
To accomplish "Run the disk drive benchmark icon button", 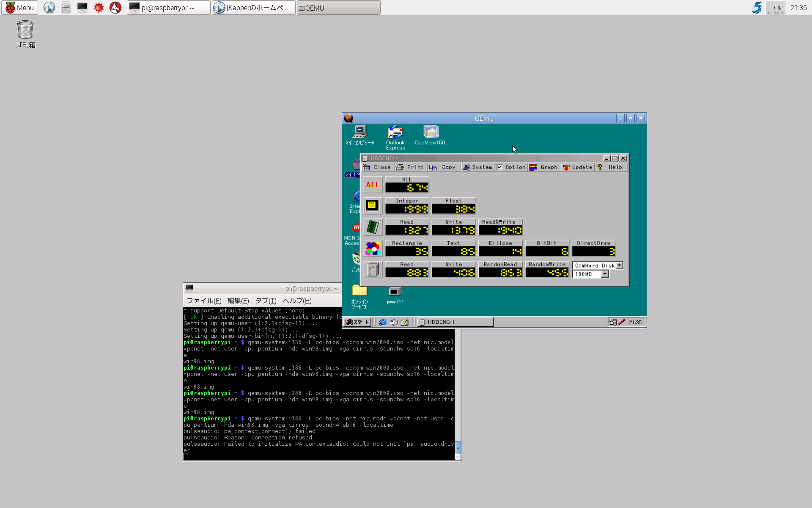I will click(373, 269).
